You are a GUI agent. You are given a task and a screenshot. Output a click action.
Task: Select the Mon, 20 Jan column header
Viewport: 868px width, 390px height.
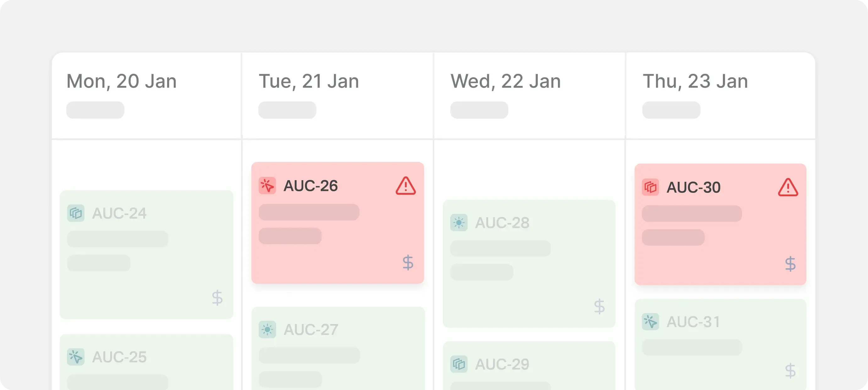pyautogui.click(x=121, y=81)
